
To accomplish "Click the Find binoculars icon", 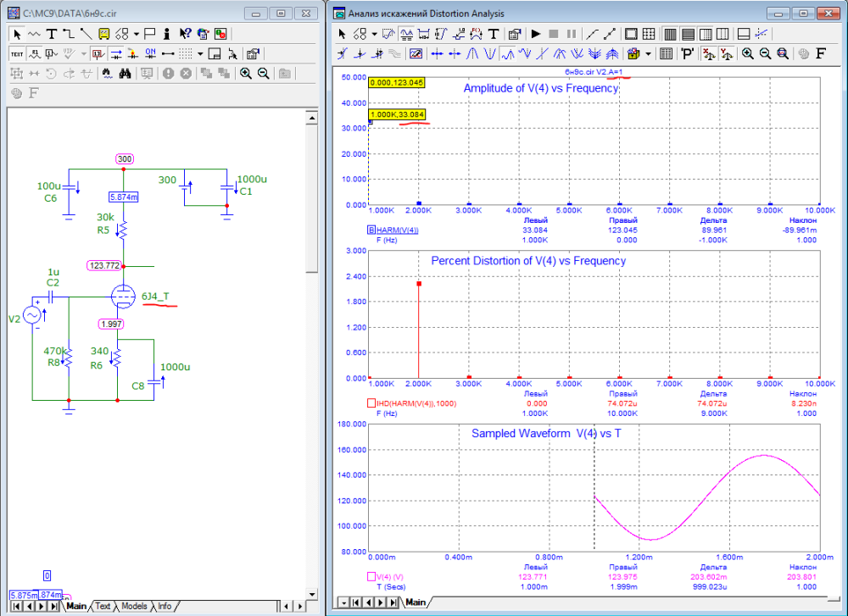I will (126, 73).
